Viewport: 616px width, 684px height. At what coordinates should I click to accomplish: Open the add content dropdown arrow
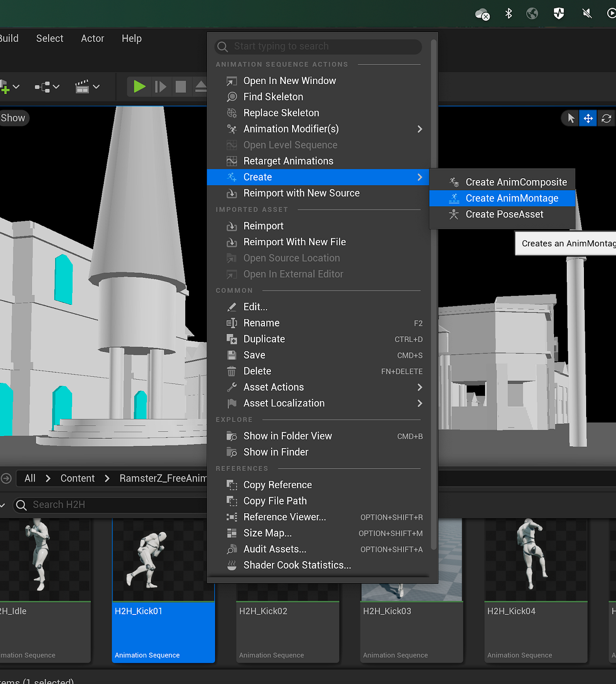16,87
